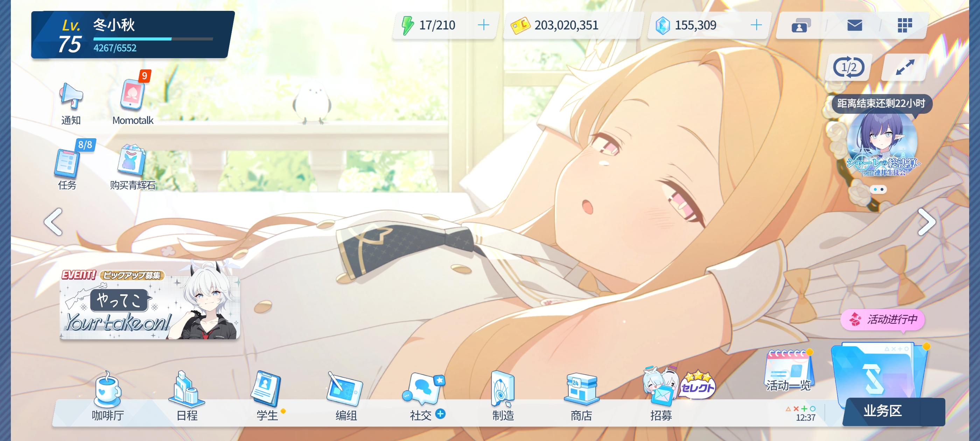Tap the credits amount 203,020,351
Screen dimensions: 980x441
click(566, 26)
